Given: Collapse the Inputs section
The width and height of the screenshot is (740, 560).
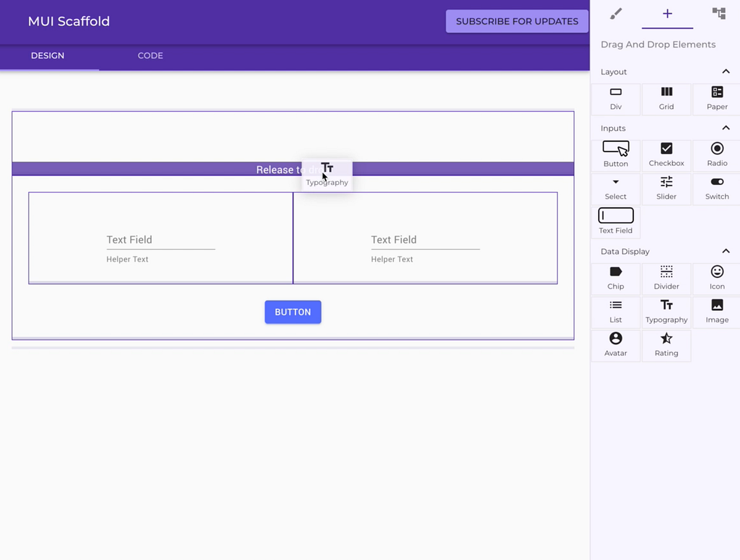Looking at the screenshot, I should 725,128.
